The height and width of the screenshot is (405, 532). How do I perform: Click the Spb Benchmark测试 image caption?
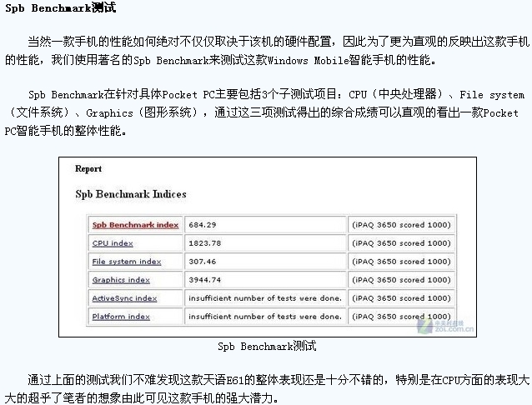(267, 347)
